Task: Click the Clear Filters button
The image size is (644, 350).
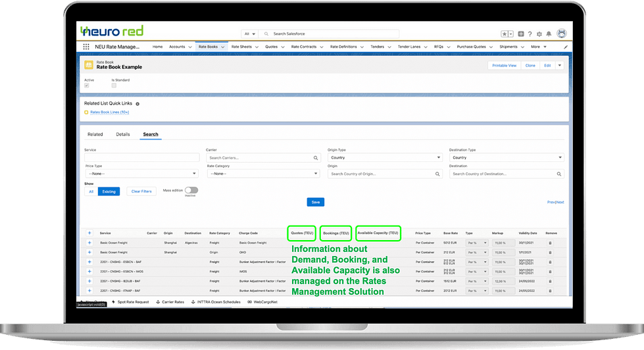Action: (141, 191)
